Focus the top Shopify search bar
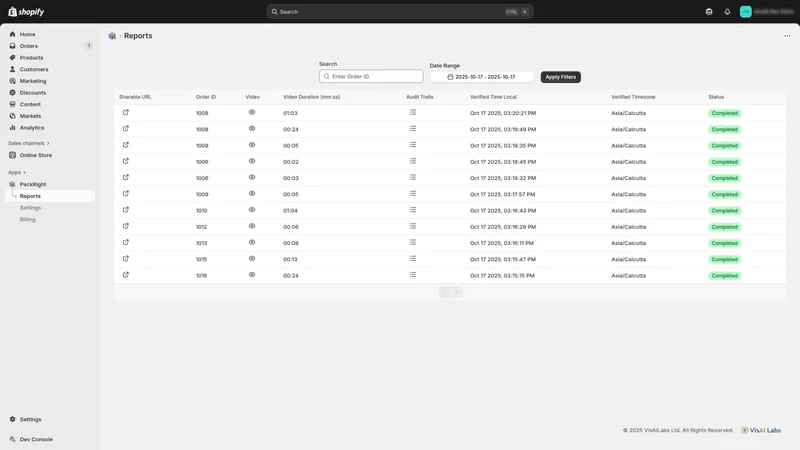Viewport: 800px width, 450px height. [399, 12]
